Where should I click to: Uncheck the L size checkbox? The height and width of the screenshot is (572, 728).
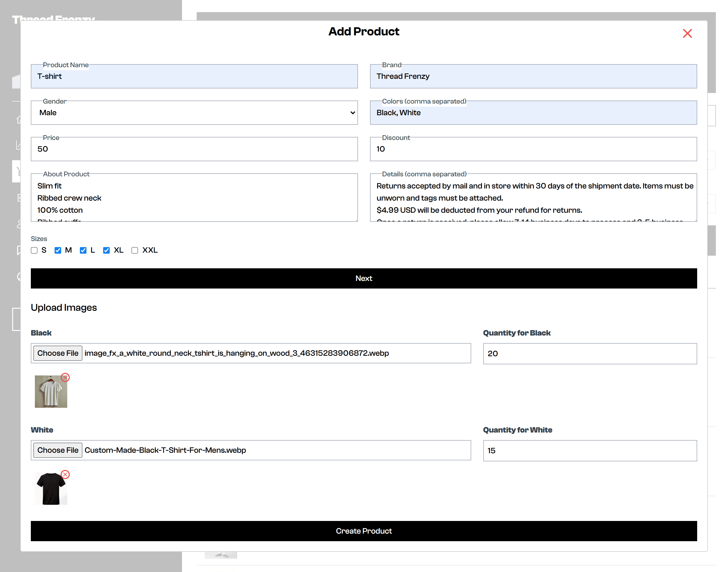[83, 250]
